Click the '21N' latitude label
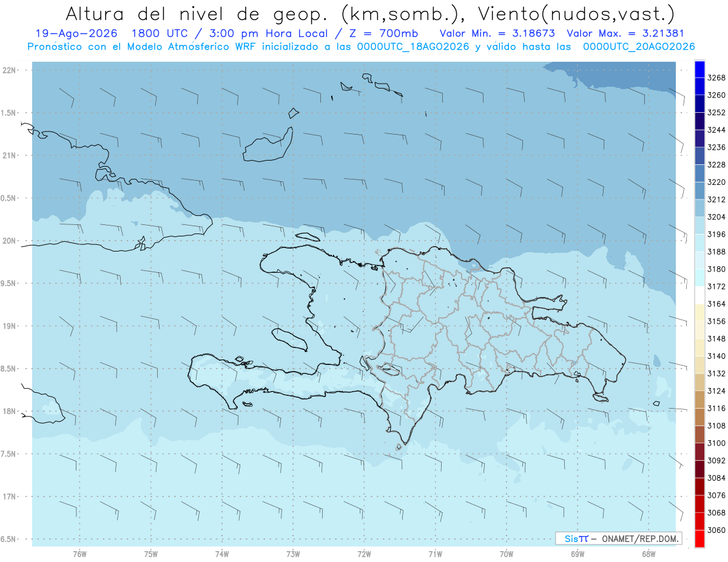This screenshot has width=728, height=562. coord(9,155)
